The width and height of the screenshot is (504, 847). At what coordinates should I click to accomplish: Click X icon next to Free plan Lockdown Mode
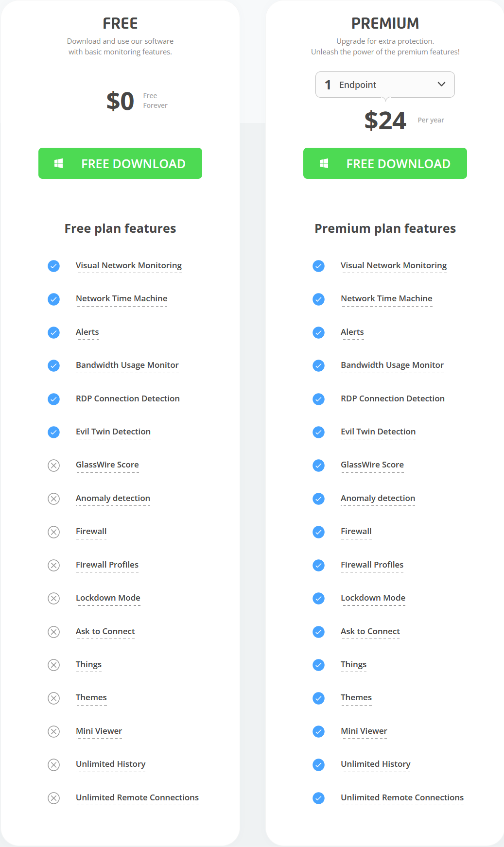[54, 598]
